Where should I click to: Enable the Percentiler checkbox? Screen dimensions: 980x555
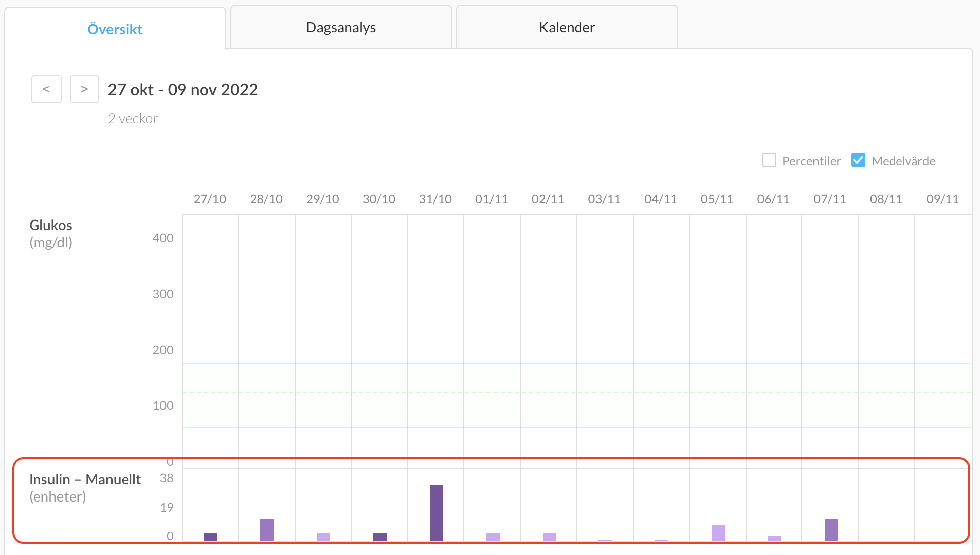pyautogui.click(x=769, y=160)
